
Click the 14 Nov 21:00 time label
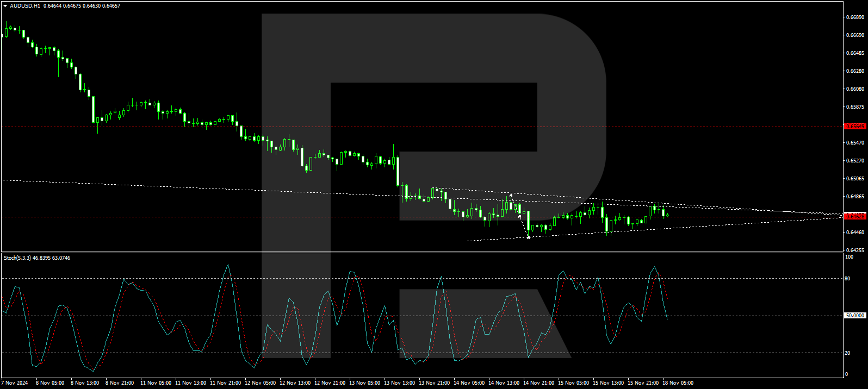tap(539, 383)
